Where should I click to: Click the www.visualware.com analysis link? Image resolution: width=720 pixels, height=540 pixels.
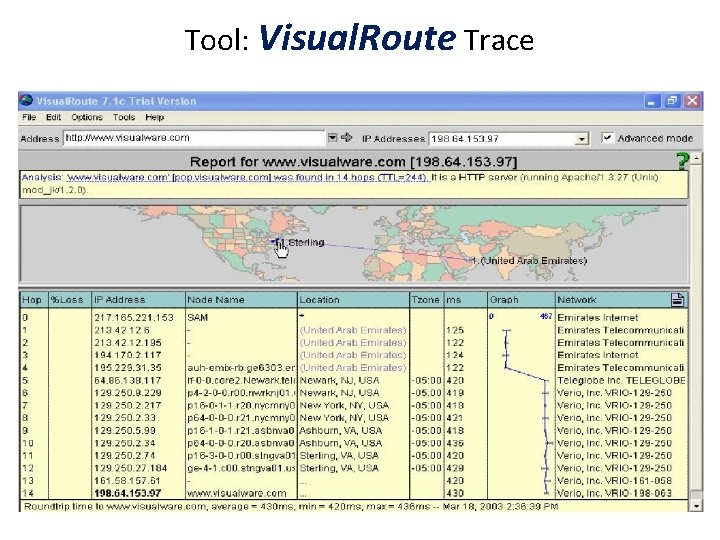[x=118, y=177]
